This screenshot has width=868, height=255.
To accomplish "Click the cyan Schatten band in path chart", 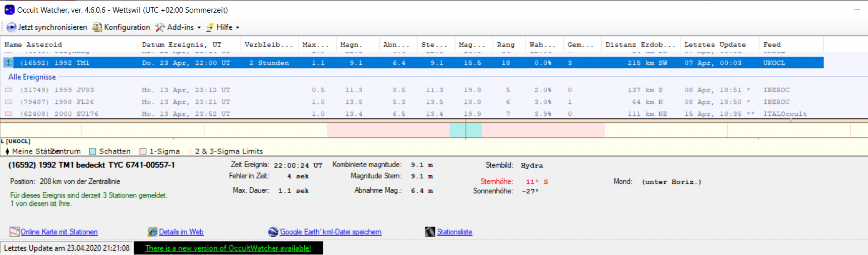I will point(458,130).
